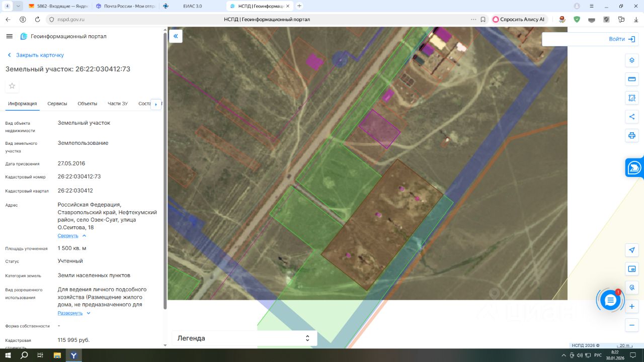Image resolution: width=644 pixels, height=362 pixels.
Task: Click the 1 500 кв. м area value
Action: pyautogui.click(x=72, y=248)
